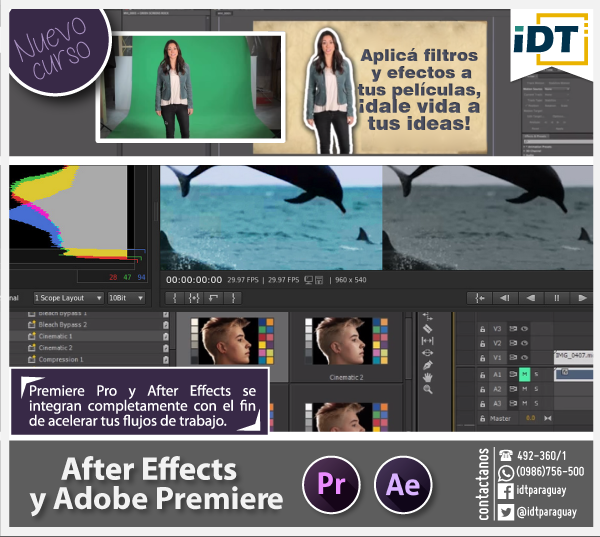
Task: Open the 10Bit dropdown
Action: click(126, 298)
